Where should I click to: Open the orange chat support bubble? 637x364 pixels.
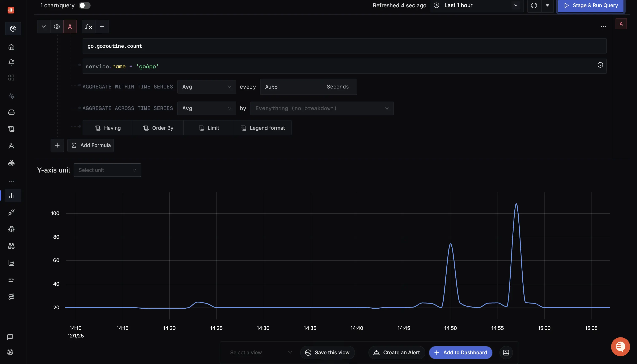(x=620, y=347)
